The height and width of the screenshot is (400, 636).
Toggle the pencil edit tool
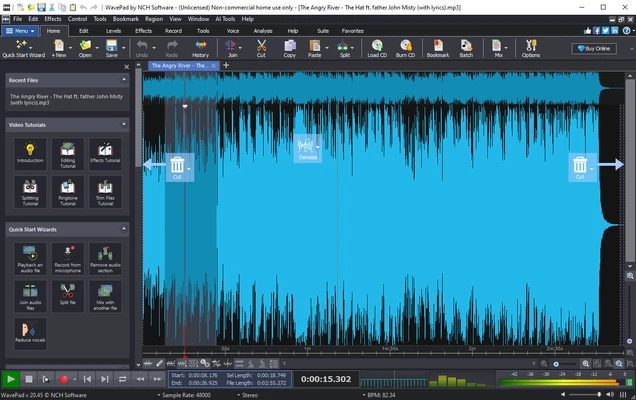coord(159,363)
